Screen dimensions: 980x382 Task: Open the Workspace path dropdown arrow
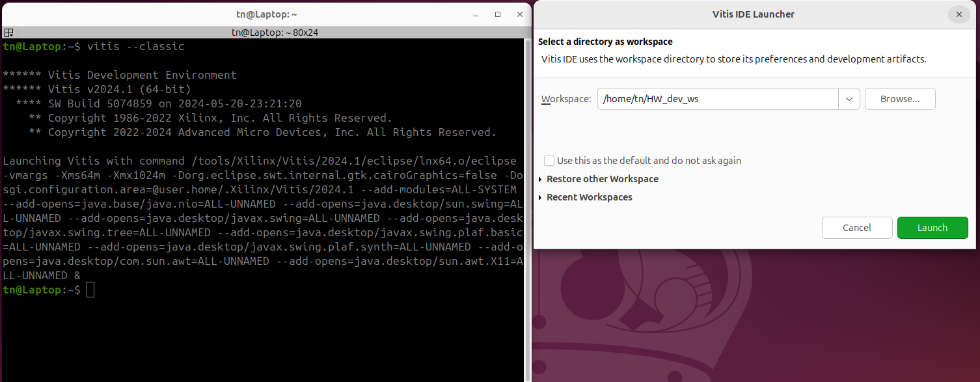(x=849, y=99)
